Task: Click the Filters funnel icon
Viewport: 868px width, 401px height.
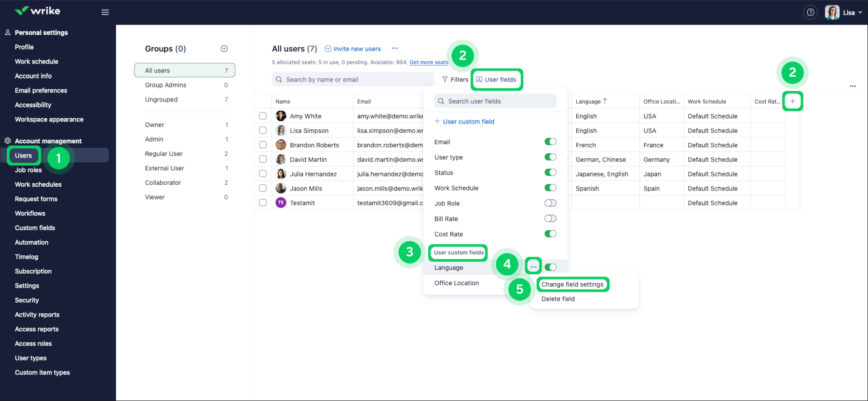Action: coord(445,80)
